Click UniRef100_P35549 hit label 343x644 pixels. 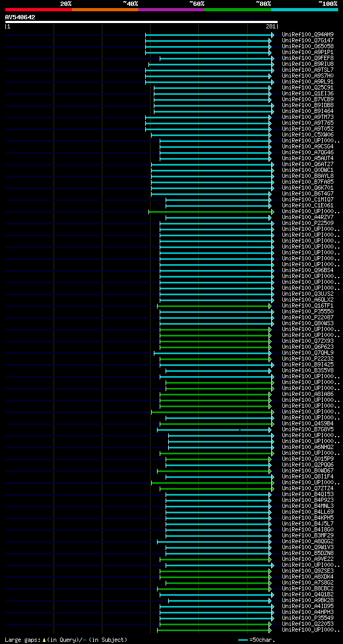[308, 618]
